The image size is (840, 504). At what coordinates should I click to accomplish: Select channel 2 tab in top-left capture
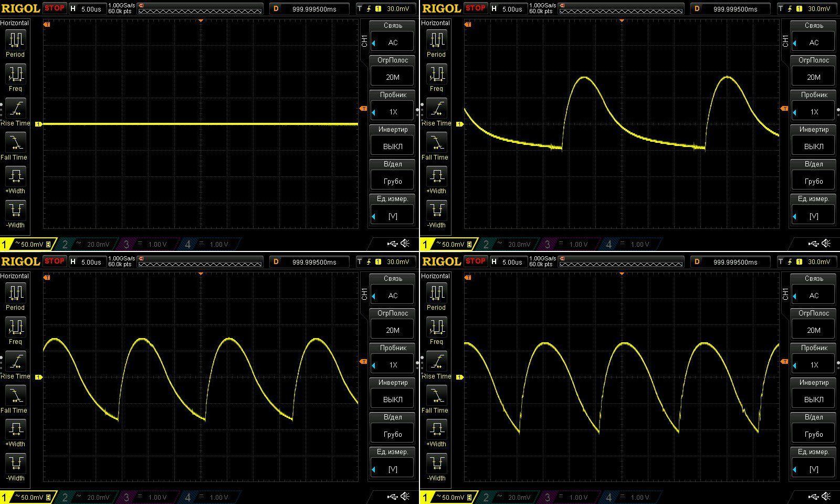87,244
